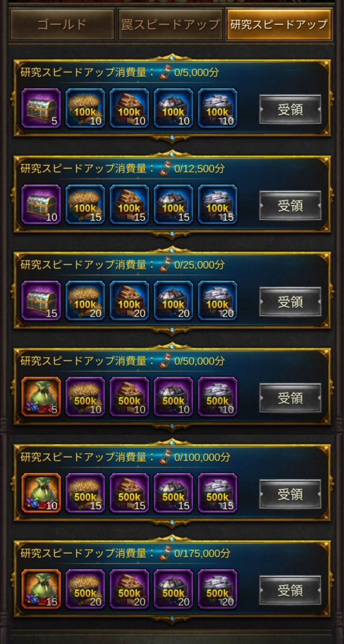Screen dimensions: 344x644
Task: Select the 100k wood x15 reward icon
Action: [129, 205]
